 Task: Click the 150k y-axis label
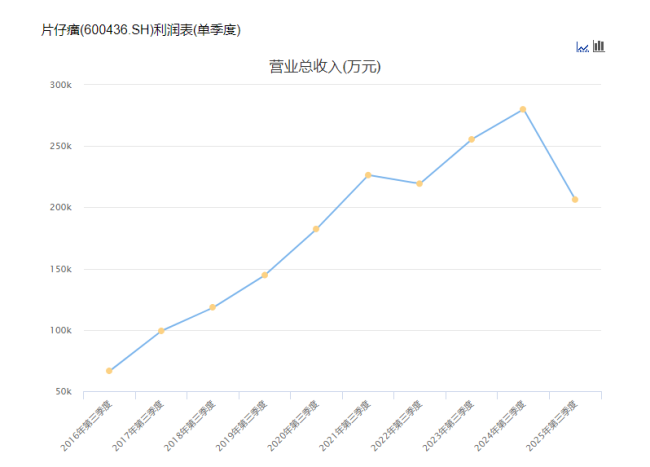(x=61, y=269)
